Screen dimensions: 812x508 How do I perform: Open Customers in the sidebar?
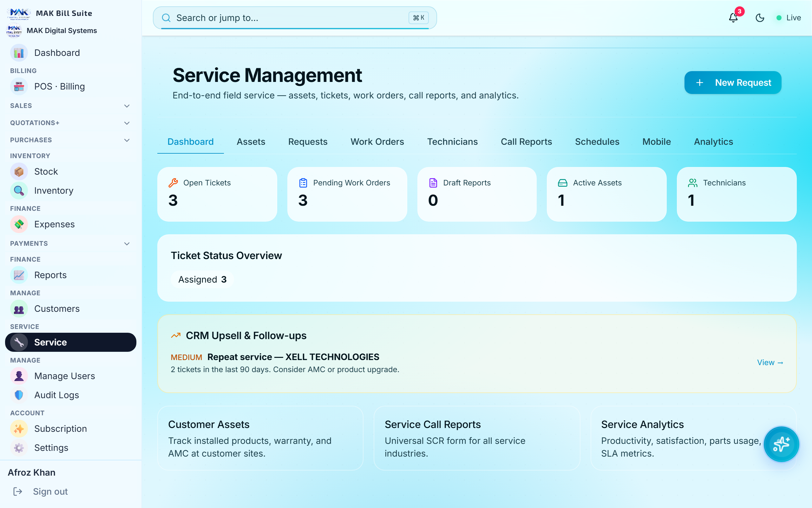pos(71,309)
